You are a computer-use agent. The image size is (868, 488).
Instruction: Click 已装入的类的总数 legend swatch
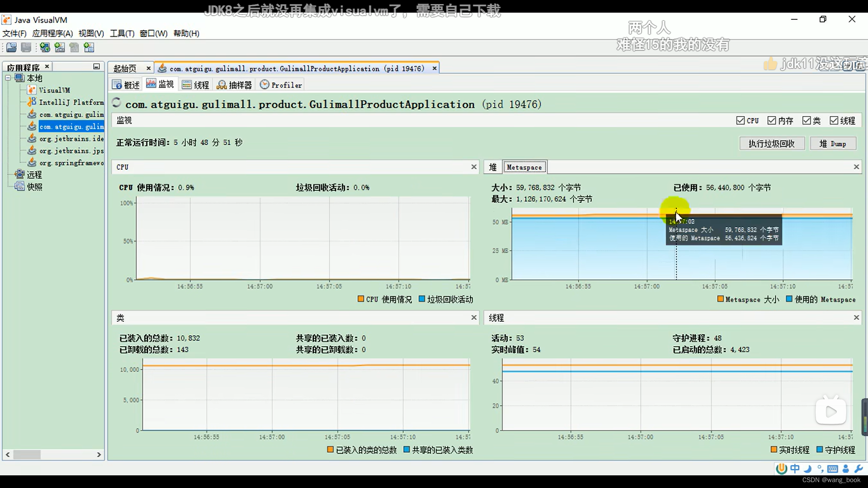330,450
